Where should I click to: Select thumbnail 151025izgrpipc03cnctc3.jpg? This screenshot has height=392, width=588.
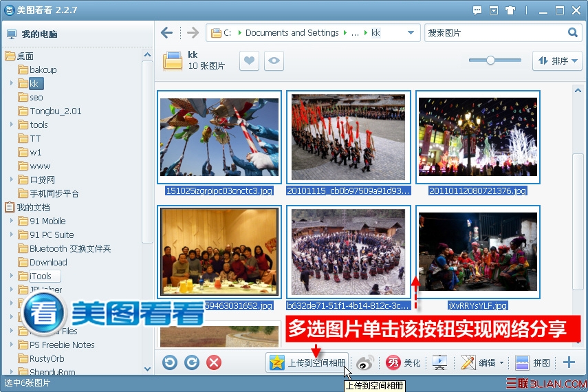(219, 138)
